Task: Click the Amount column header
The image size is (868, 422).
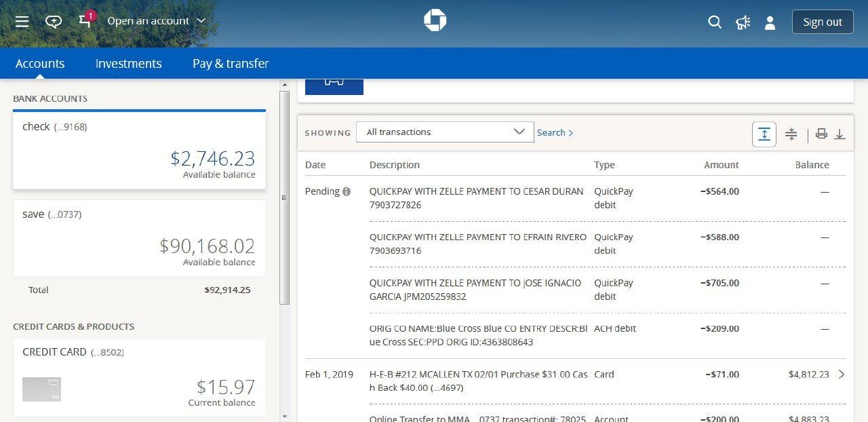Action: pyautogui.click(x=722, y=165)
